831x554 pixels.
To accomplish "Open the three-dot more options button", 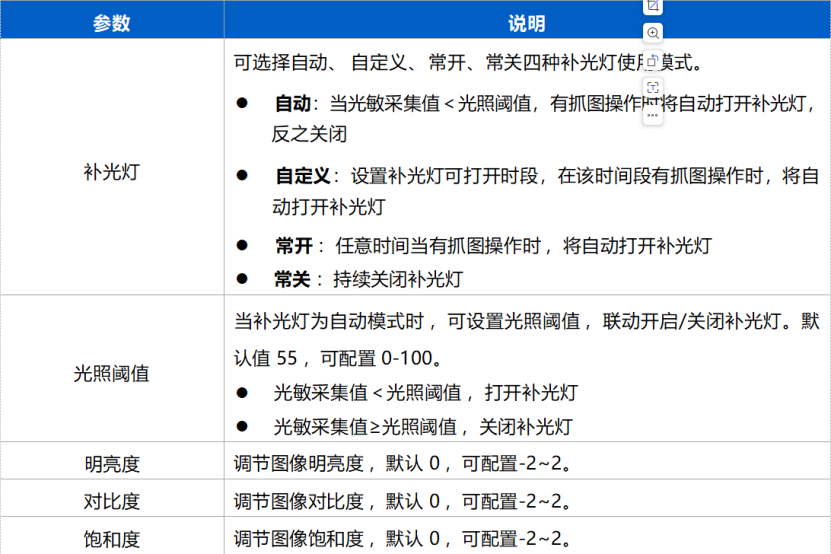I will point(653,115).
